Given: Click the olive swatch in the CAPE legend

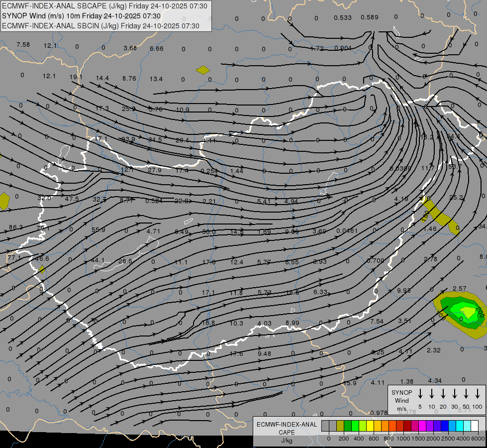Looking at the screenshot, I should [340, 426].
